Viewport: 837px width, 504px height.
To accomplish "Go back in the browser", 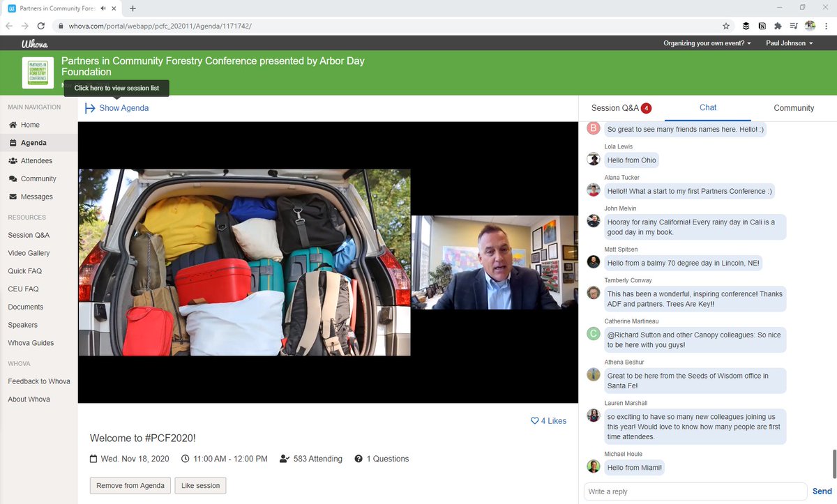I will 9,26.
